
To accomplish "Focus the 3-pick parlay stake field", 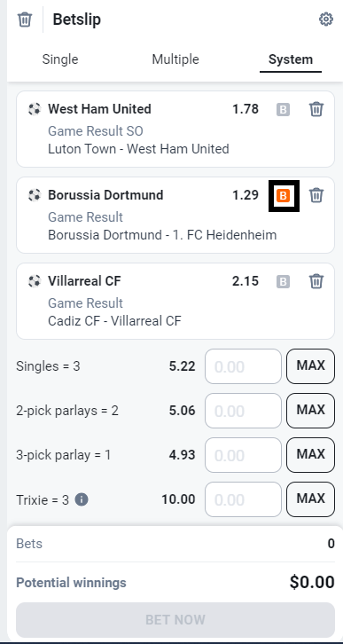I will [x=244, y=455].
